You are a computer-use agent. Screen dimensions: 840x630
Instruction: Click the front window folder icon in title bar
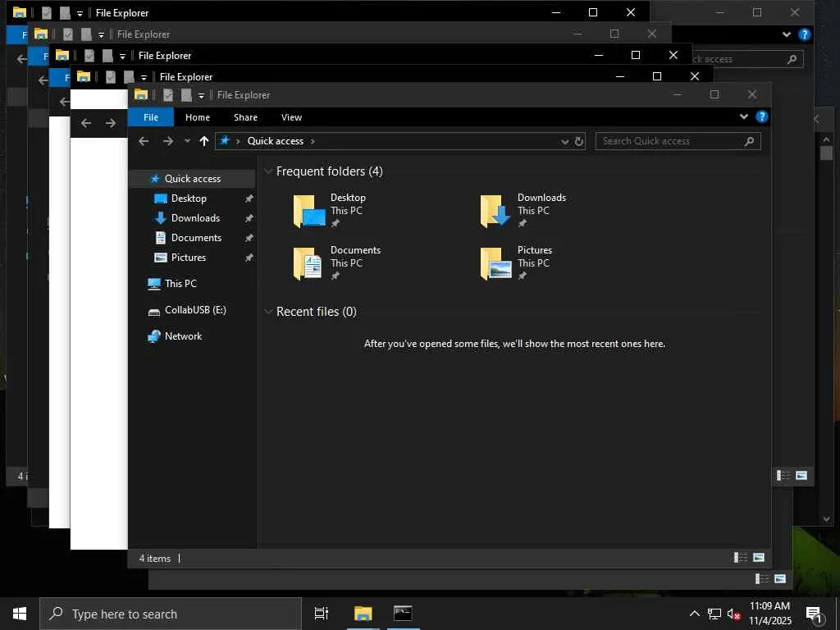coord(141,95)
